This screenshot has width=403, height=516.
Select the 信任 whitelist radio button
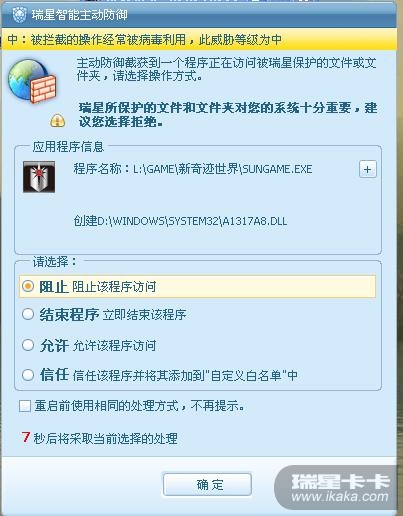[x=28, y=375]
